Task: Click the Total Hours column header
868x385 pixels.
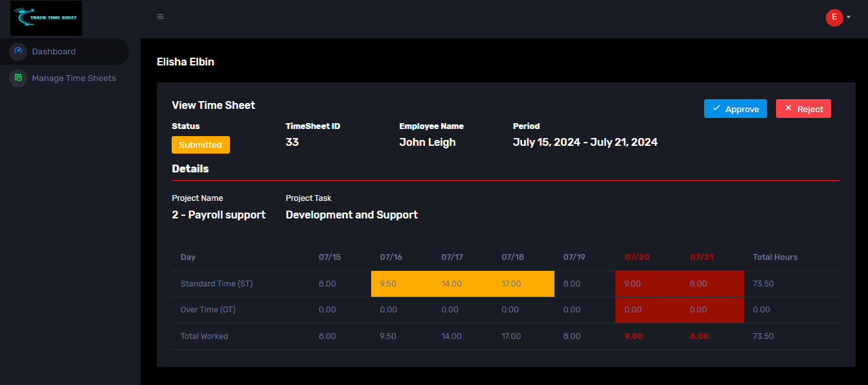Action: tap(775, 257)
